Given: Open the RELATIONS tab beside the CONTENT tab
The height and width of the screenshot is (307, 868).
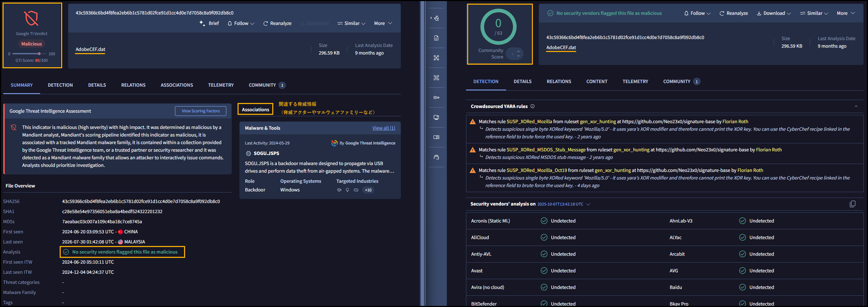Looking at the screenshot, I should (559, 82).
